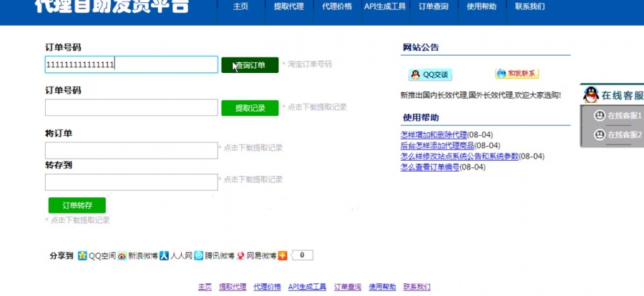The image size is (644, 296).
Task: Share to QQ空间 icon
Action: (82, 256)
